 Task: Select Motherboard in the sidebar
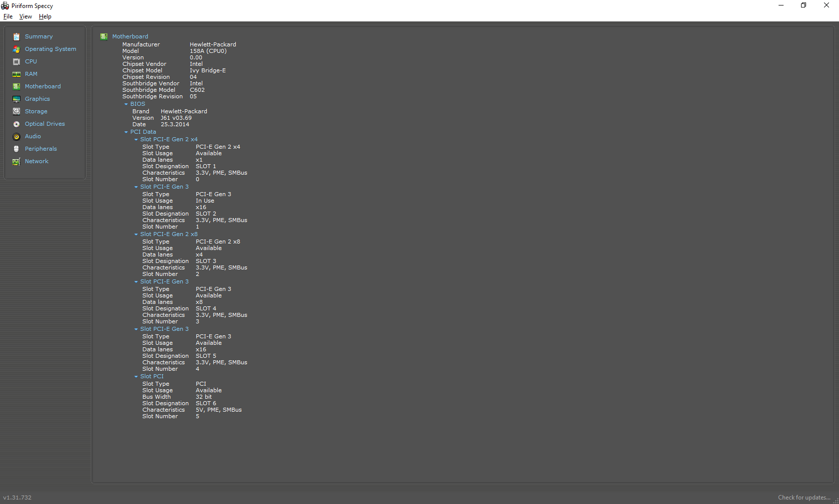point(43,86)
